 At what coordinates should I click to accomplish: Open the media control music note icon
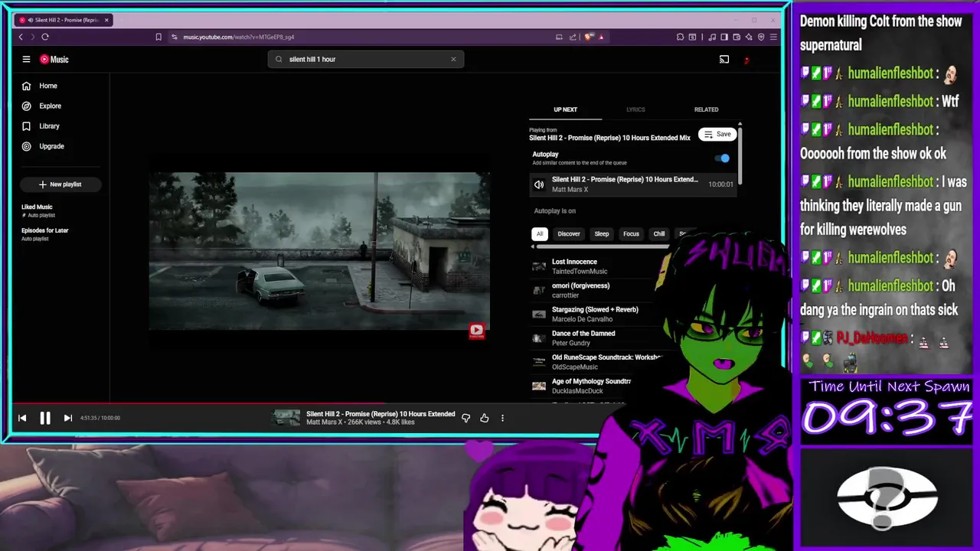click(712, 37)
